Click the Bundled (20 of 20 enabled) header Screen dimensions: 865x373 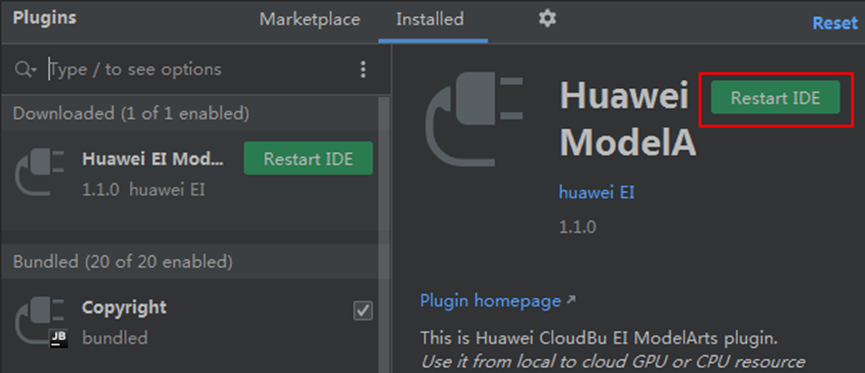point(189,262)
